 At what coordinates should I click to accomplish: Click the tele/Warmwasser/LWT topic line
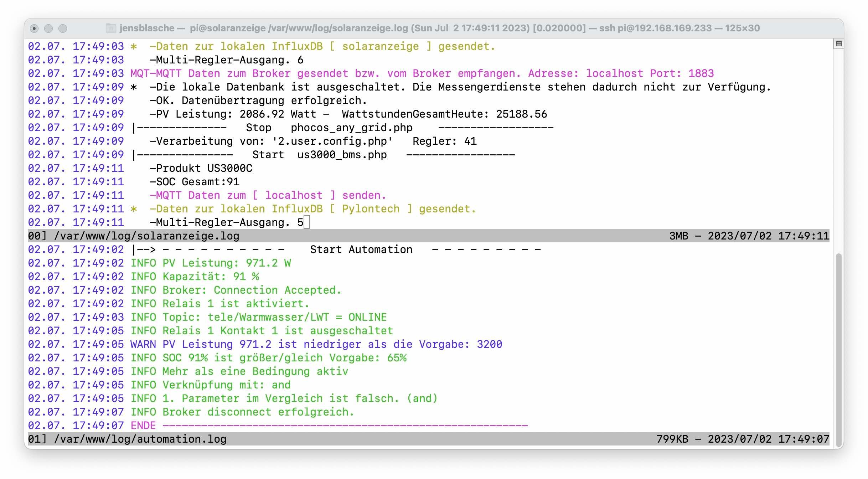[268, 317]
